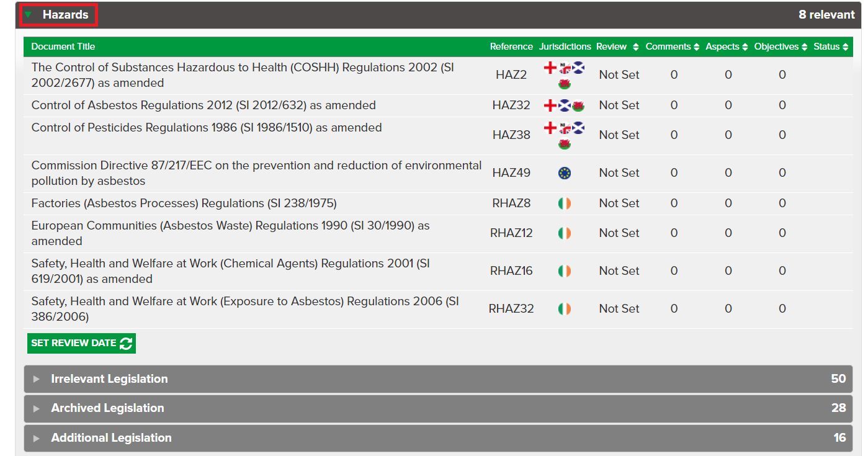Click the Reference column header
This screenshot has width=868, height=456.
coord(511,47)
